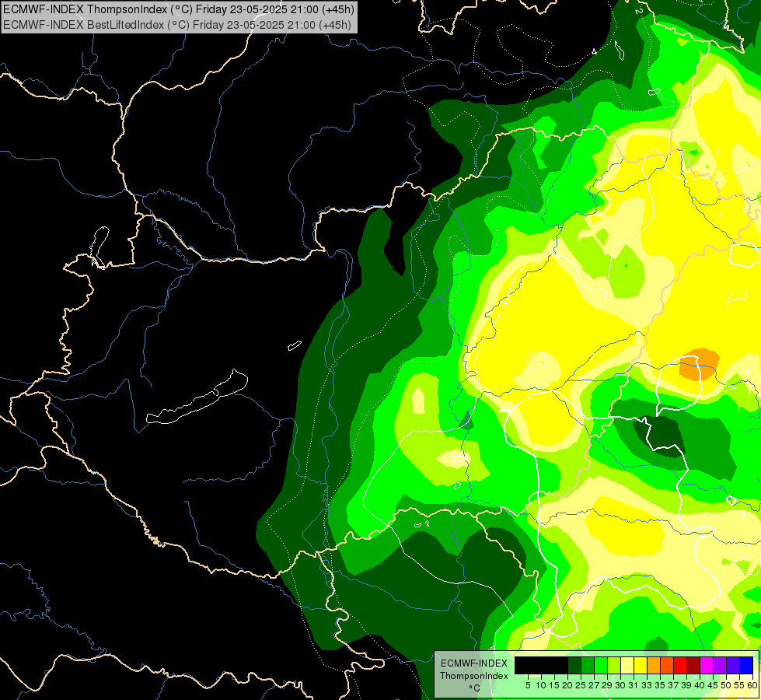The image size is (761, 700).
Task: Click the contour label 4 near the top
Action: (594, 51)
